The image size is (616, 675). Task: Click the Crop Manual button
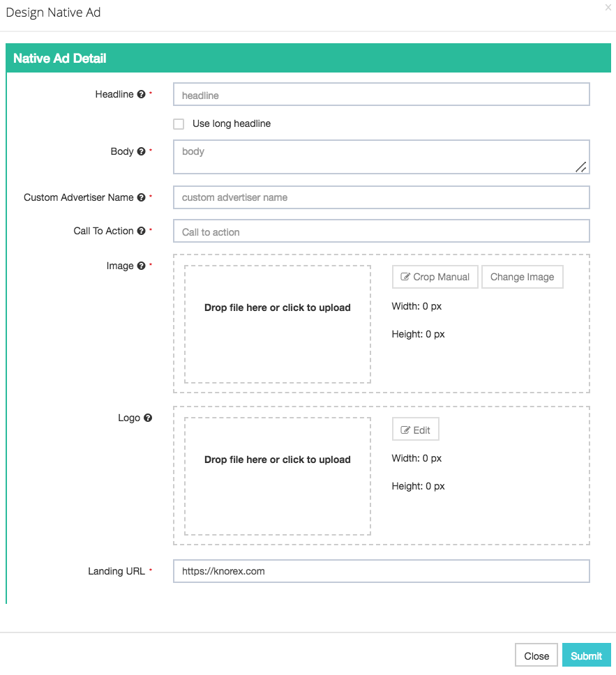(435, 277)
